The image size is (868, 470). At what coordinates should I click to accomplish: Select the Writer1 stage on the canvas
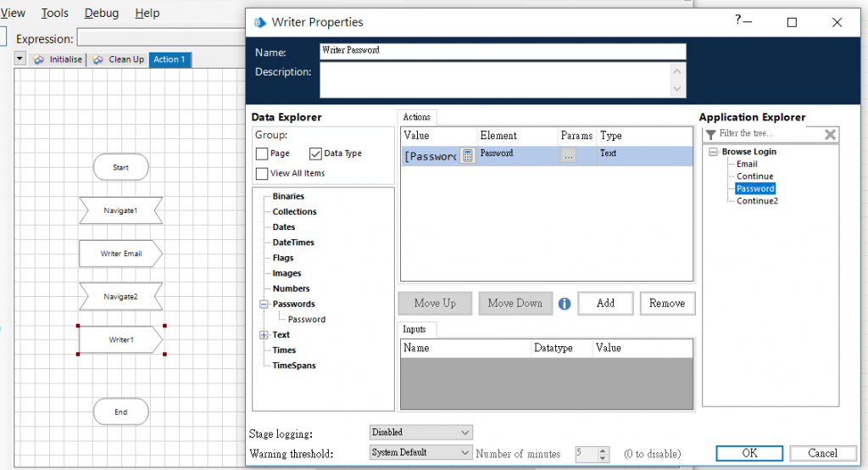(x=120, y=339)
